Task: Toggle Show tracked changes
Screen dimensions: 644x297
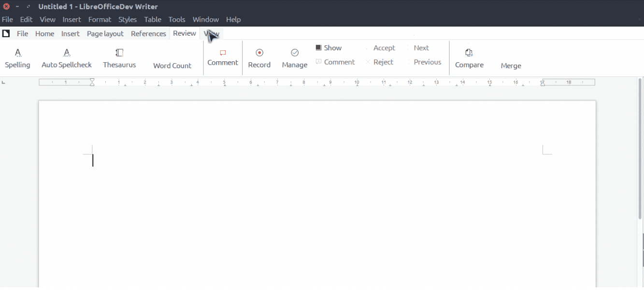Action: [329, 48]
